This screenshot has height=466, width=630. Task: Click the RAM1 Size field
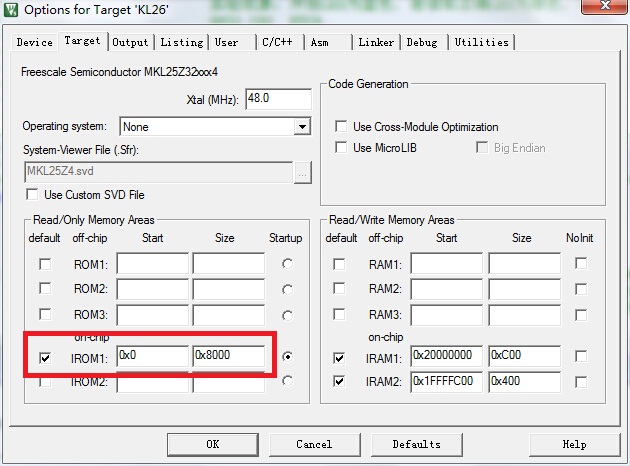click(524, 263)
